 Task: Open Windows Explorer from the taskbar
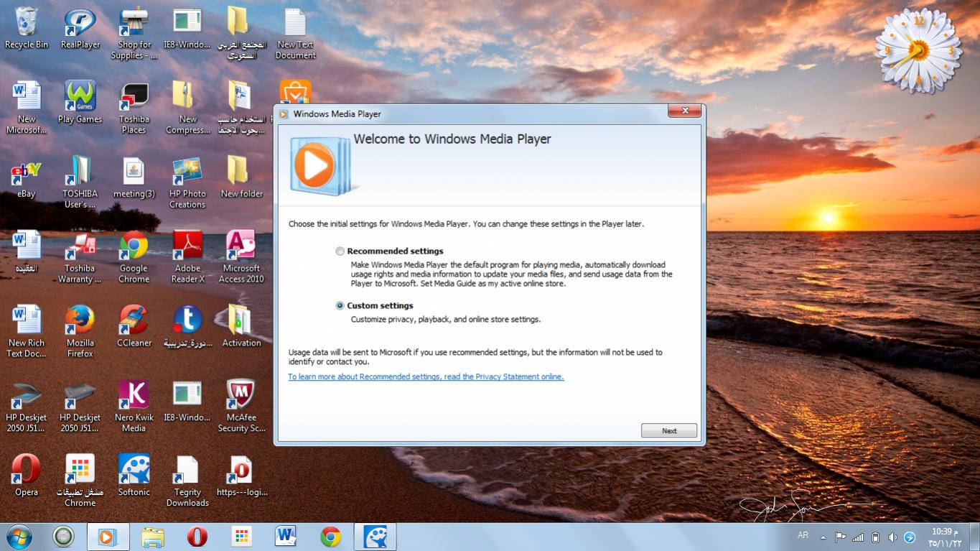coord(153,537)
